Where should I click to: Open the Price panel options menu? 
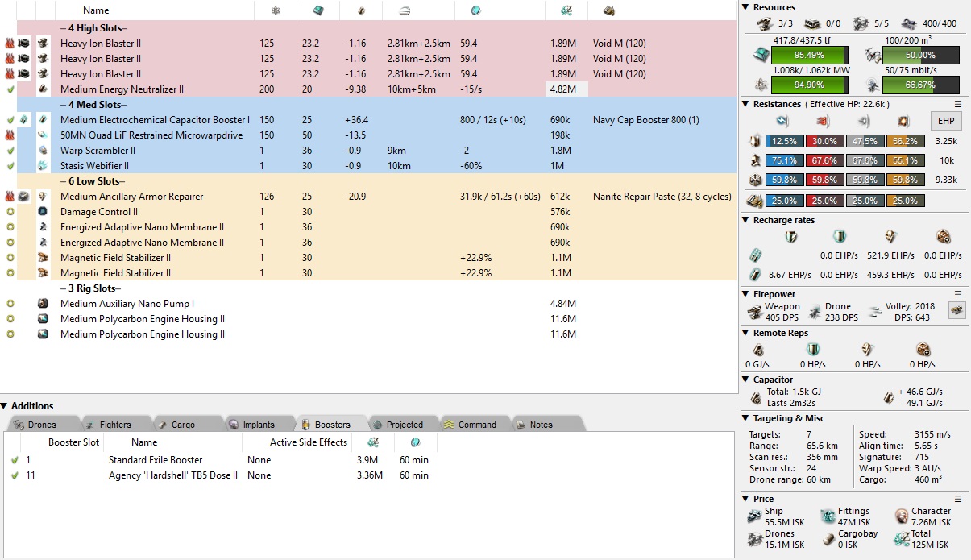pyautogui.click(x=958, y=499)
